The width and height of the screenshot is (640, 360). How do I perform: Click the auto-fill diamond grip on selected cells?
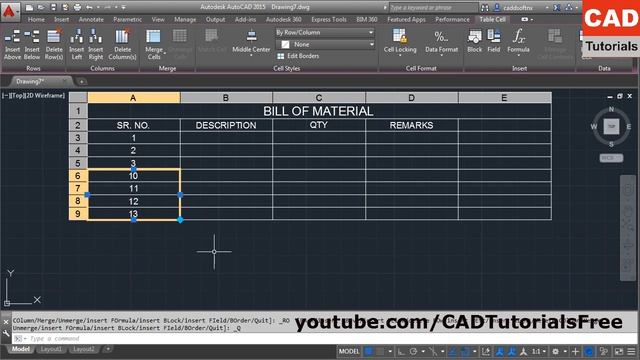(180, 220)
